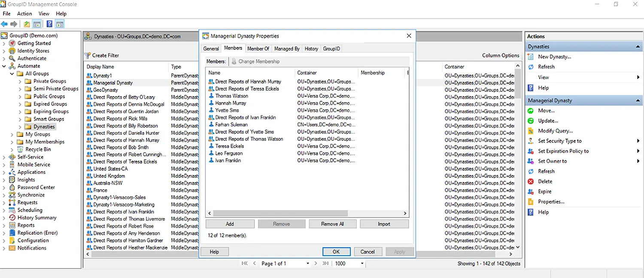Click the Set Expiration Policy icon
Viewport: 644px width, 278px height.
pyautogui.click(x=531, y=151)
